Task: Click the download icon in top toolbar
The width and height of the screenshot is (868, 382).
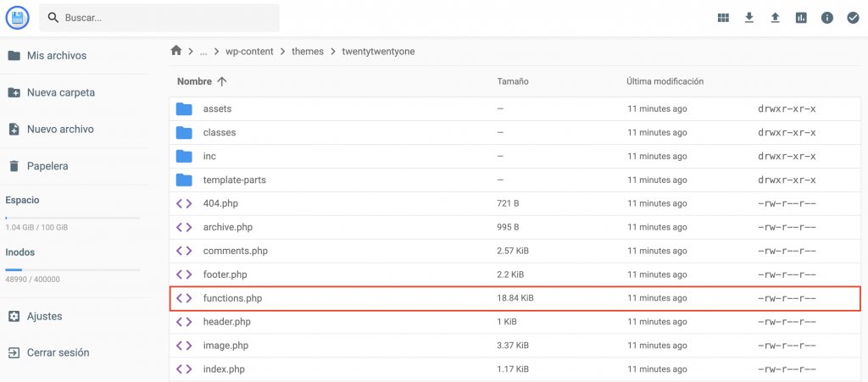Action: click(x=749, y=18)
